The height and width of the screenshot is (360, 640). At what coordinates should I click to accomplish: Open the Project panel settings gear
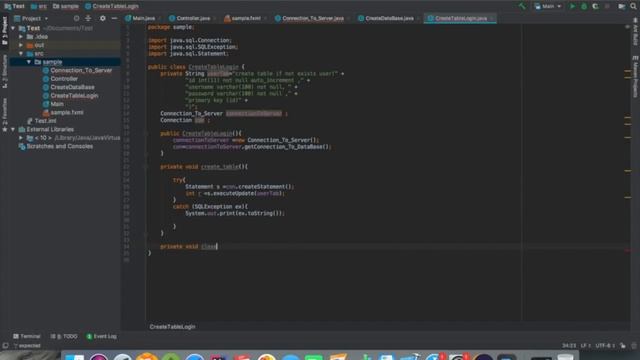click(x=102, y=18)
